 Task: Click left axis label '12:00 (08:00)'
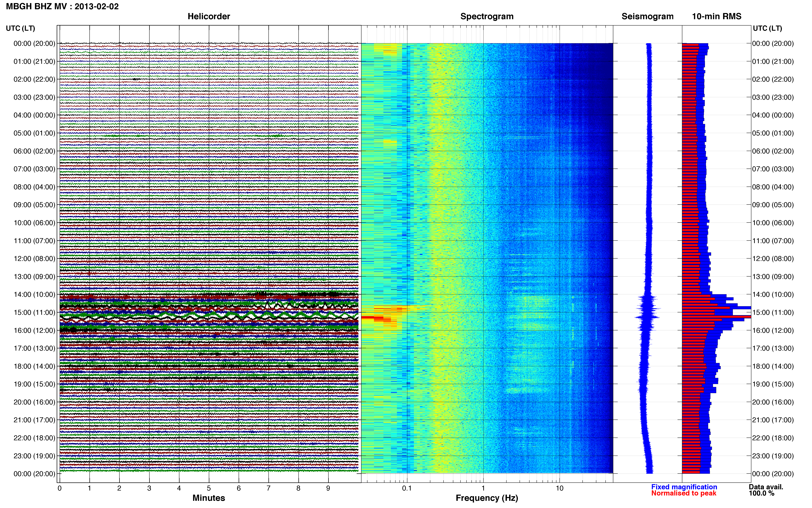34,259
